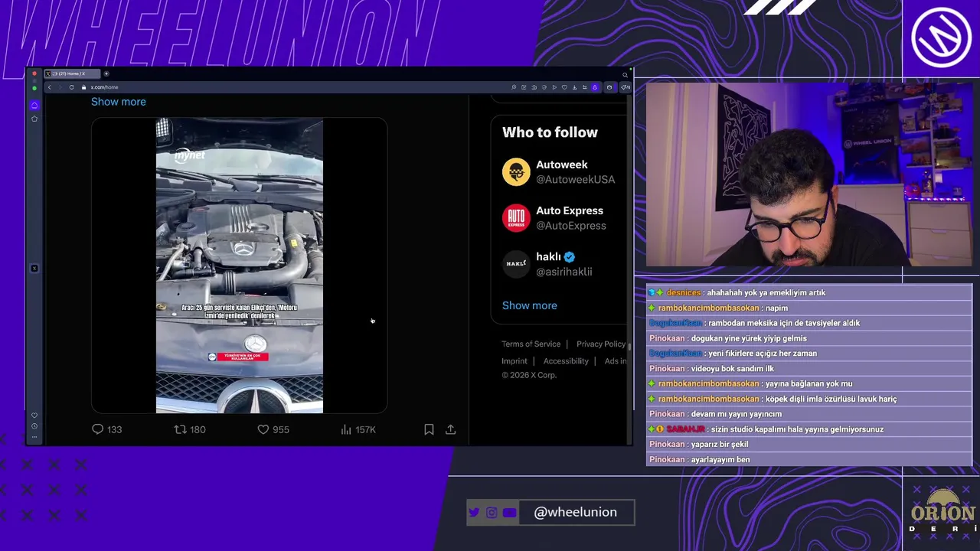
Task: Open the X shortcut in browser sidebar
Action: tap(34, 269)
